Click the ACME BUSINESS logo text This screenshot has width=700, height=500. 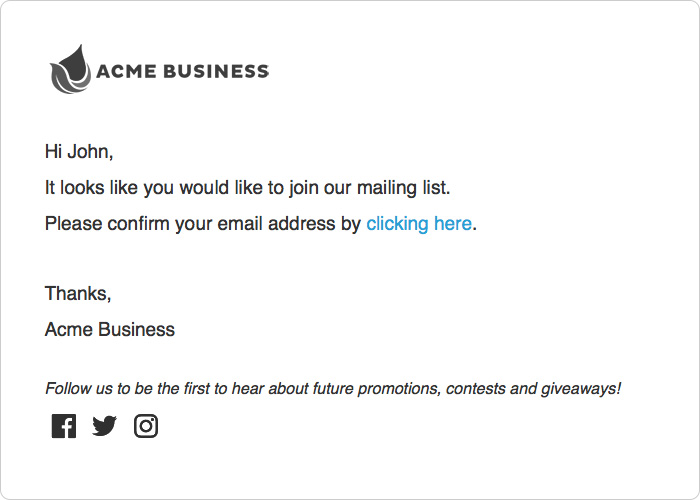coord(182,71)
